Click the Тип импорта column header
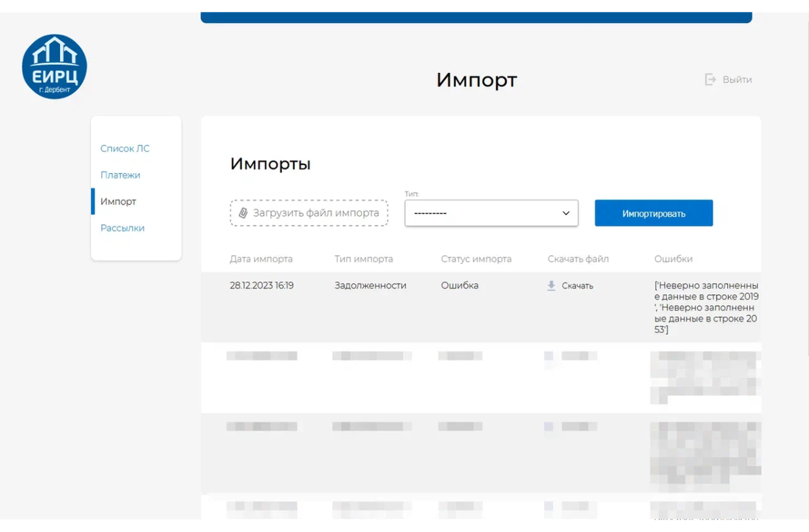This screenshot has width=809, height=532. pos(364,259)
